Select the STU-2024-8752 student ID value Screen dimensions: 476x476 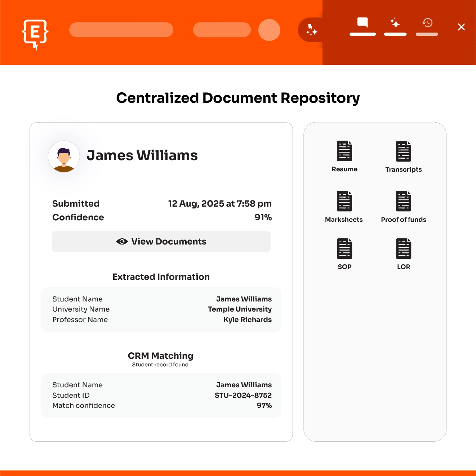click(x=243, y=395)
